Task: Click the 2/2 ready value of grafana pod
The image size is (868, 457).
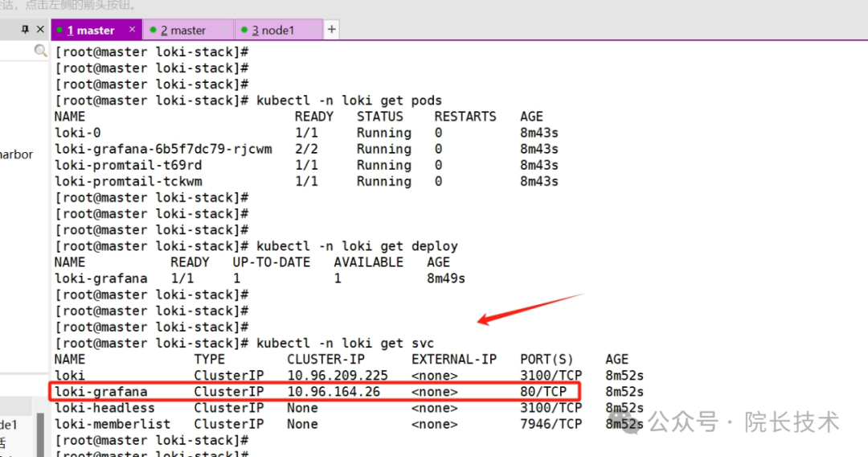Action: 307,149
